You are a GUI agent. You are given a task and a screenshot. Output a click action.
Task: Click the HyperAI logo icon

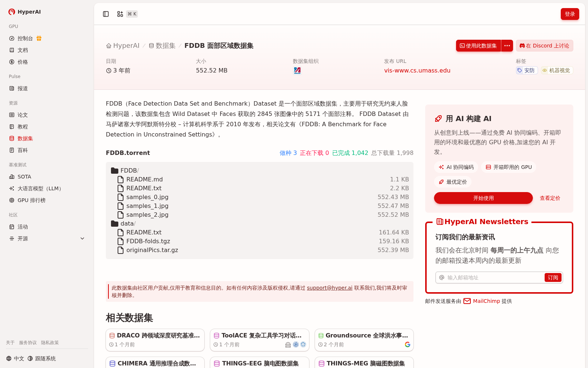pyautogui.click(x=12, y=12)
